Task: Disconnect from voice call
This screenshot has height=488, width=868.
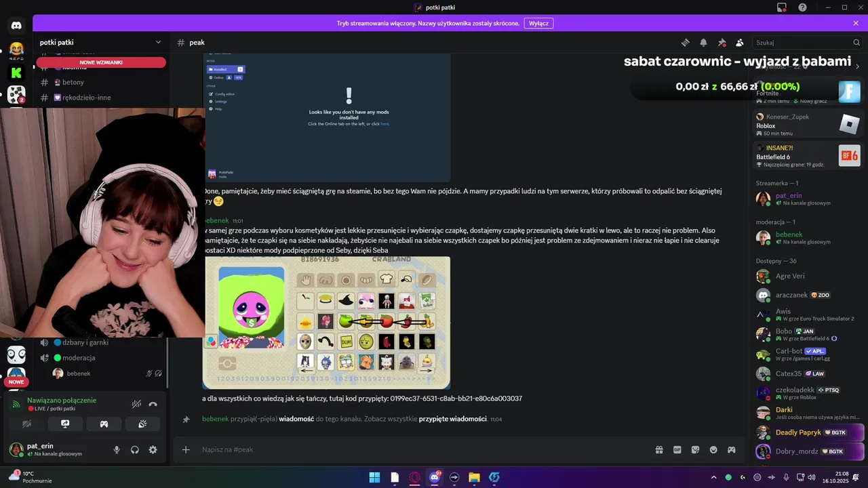Action: [x=153, y=404]
